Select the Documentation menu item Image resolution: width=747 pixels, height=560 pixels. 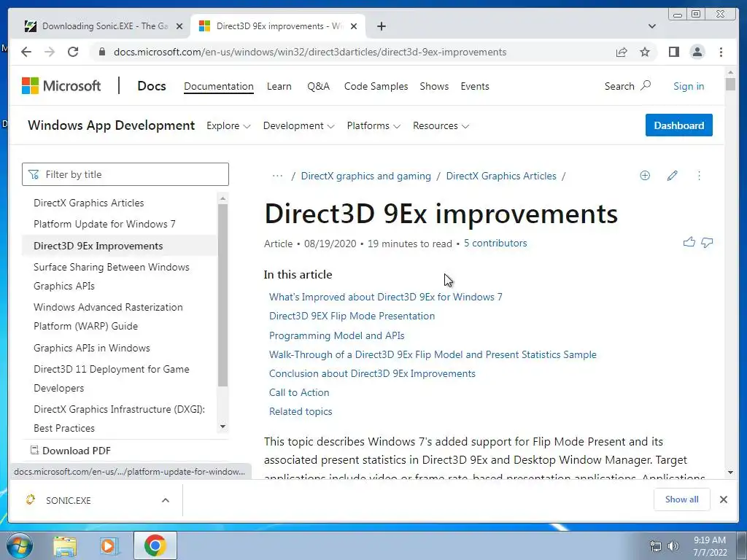pos(219,86)
